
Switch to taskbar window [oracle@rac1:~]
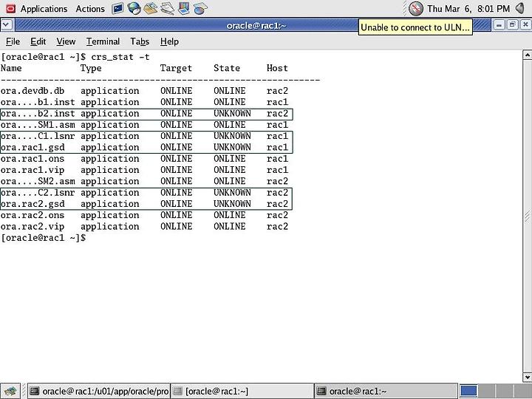coord(242,391)
